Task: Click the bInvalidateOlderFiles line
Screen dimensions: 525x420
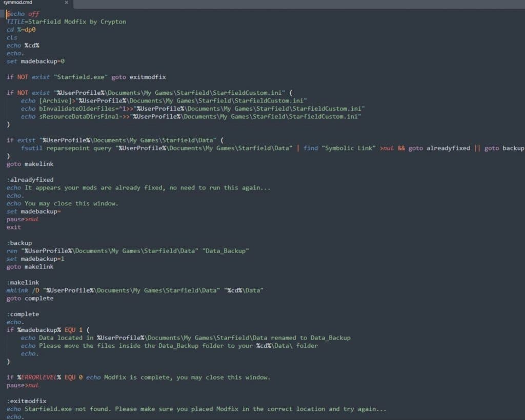Action: [192, 109]
